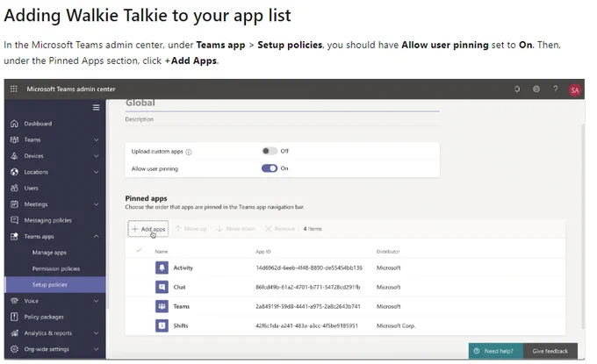Click the Users icon in sidebar
Viewport: 597px width, 364px height.
click(x=14, y=188)
